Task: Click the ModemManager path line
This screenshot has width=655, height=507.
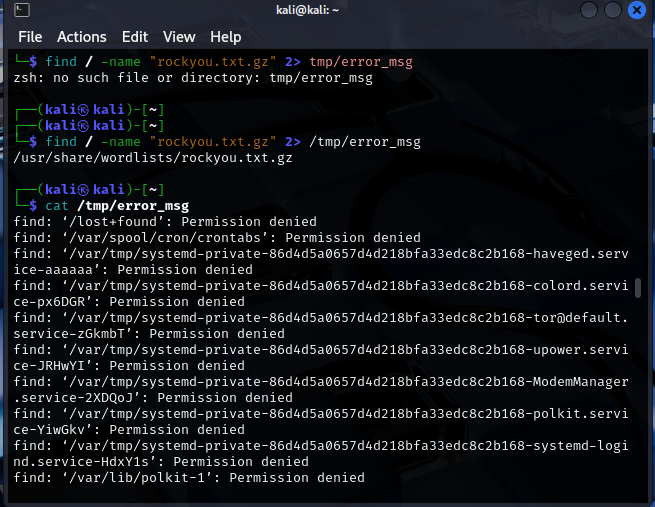Action: point(321,382)
